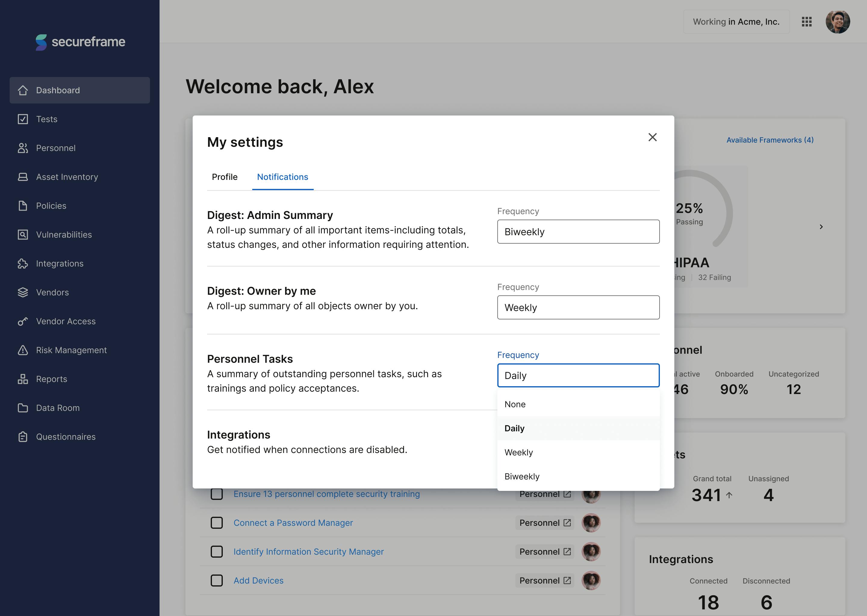Open the Available Frameworks (4) link
This screenshot has width=867, height=616.
pos(770,140)
